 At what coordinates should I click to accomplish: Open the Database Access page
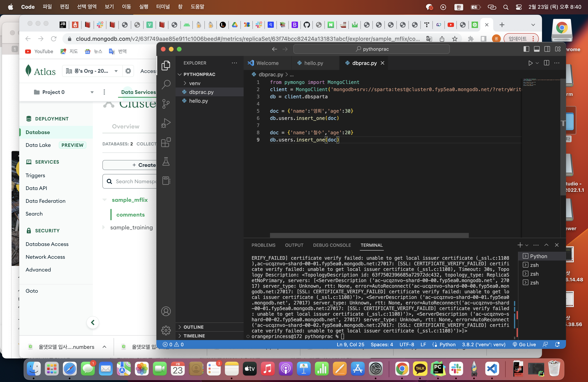click(47, 244)
